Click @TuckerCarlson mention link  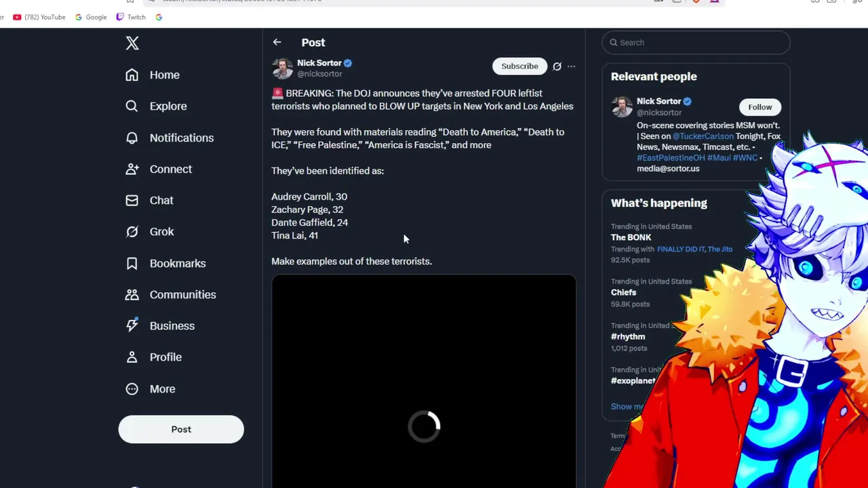pos(703,136)
